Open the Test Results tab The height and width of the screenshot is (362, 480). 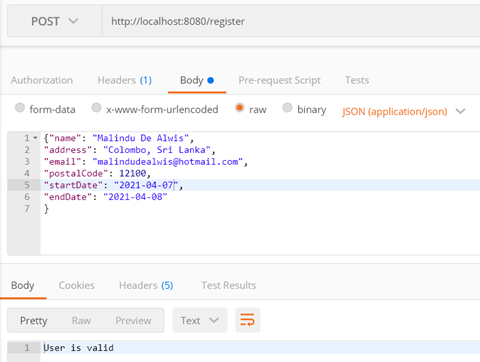click(229, 285)
